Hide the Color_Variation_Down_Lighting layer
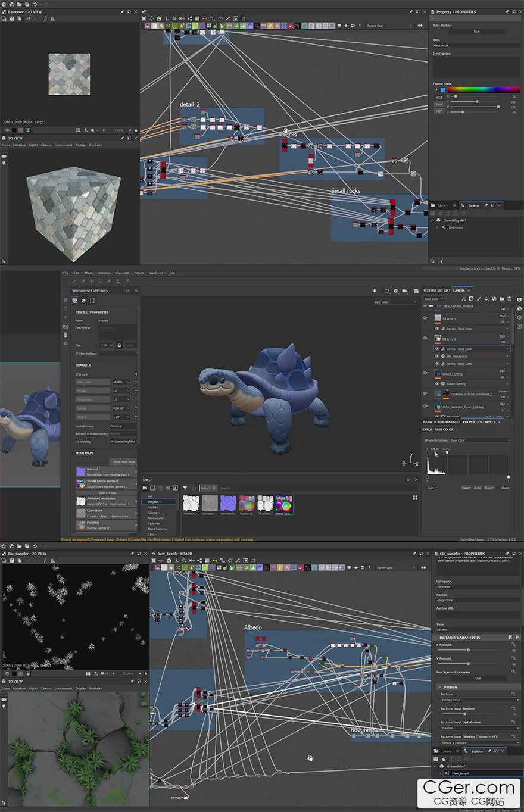The image size is (524, 812). tap(425, 406)
